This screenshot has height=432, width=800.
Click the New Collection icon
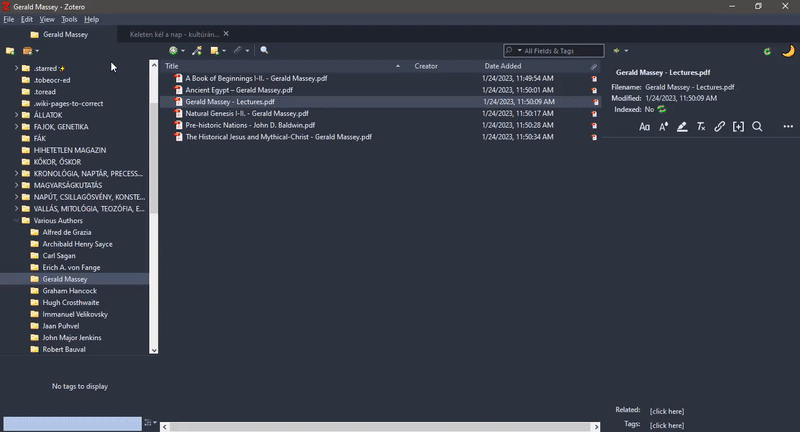tap(10, 50)
